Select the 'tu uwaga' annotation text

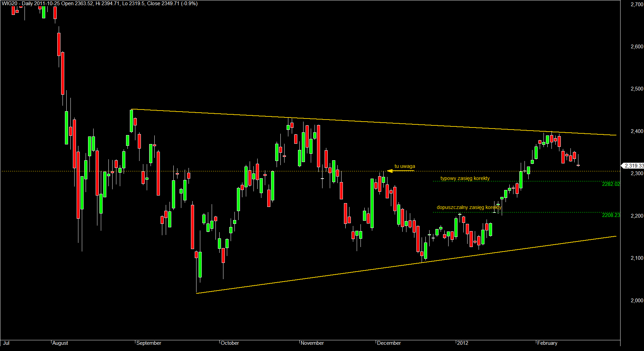point(405,166)
